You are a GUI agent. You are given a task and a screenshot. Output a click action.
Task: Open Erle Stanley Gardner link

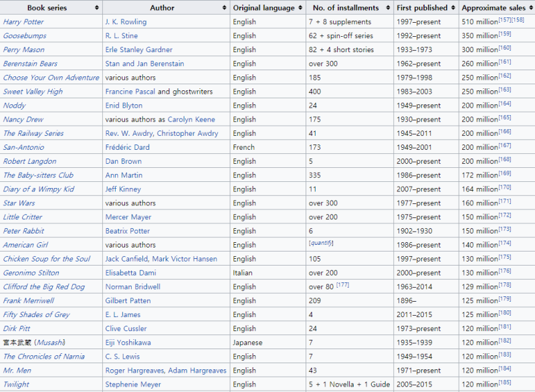(139, 50)
